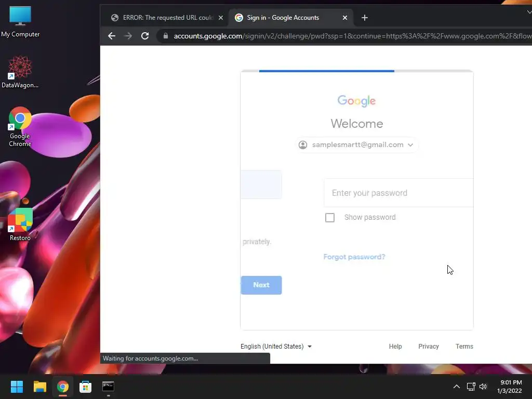Open the DataWagon desktop shortcut

click(20, 72)
